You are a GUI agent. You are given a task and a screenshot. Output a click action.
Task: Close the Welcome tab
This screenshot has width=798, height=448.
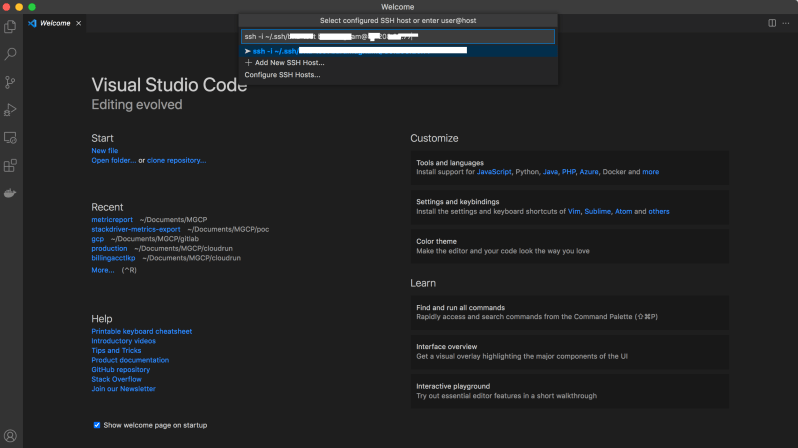pyautogui.click(x=78, y=23)
